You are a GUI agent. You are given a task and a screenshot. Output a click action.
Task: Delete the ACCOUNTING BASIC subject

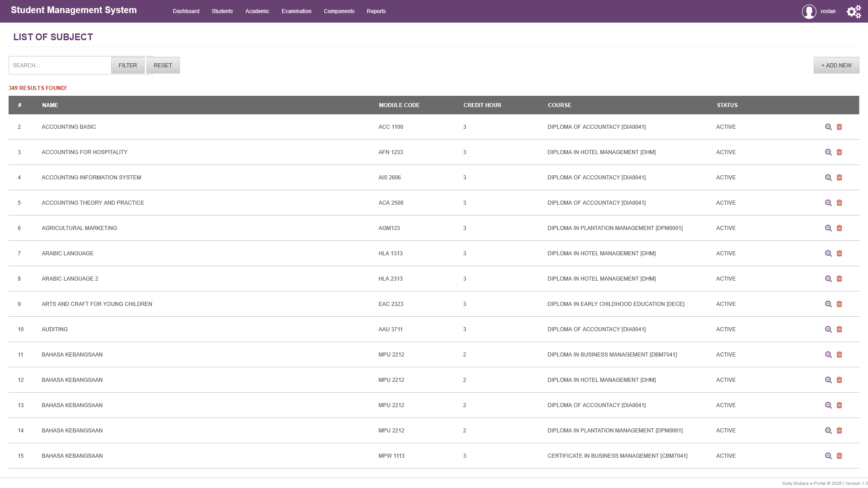tap(839, 127)
